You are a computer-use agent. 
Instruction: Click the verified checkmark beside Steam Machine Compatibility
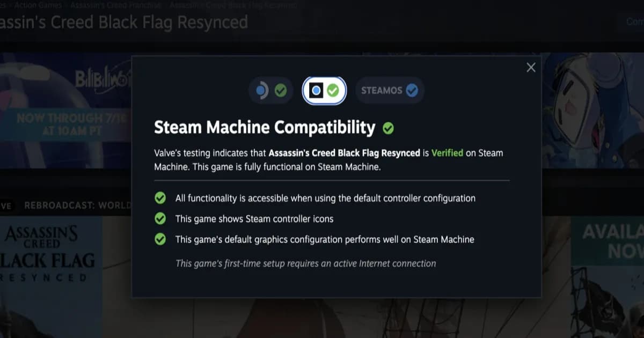point(388,128)
